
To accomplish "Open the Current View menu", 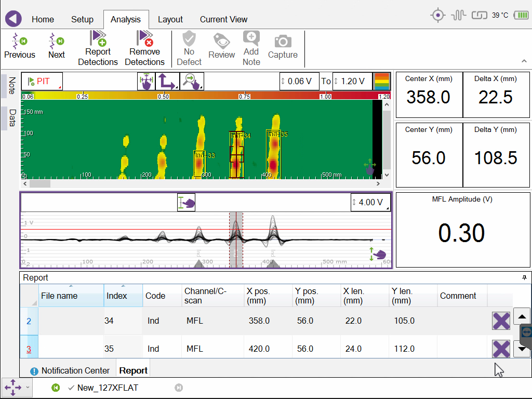I will click(x=223, y=19).
